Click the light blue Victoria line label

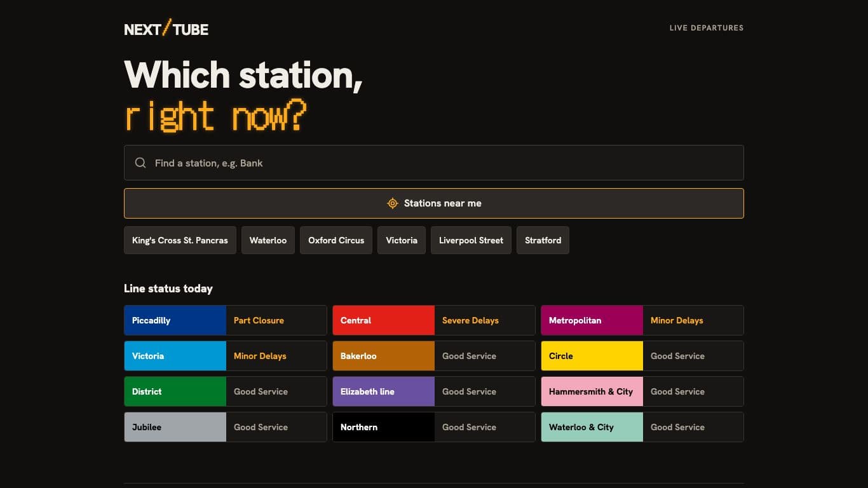click(x=175, y=356)
